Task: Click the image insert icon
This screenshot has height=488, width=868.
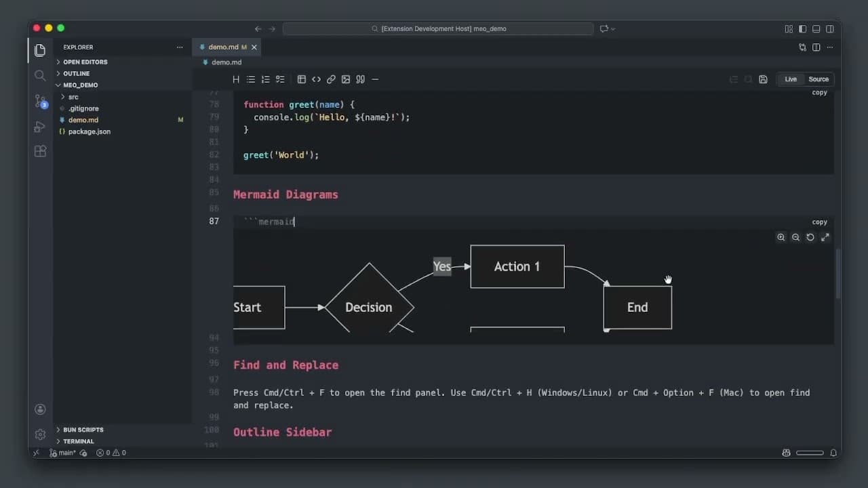Action: (346, 79)
